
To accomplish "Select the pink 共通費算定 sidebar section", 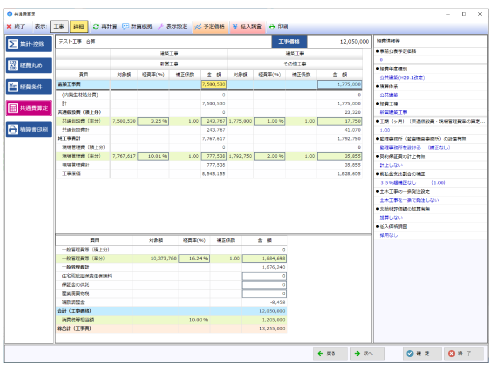I will click(29, 108).
